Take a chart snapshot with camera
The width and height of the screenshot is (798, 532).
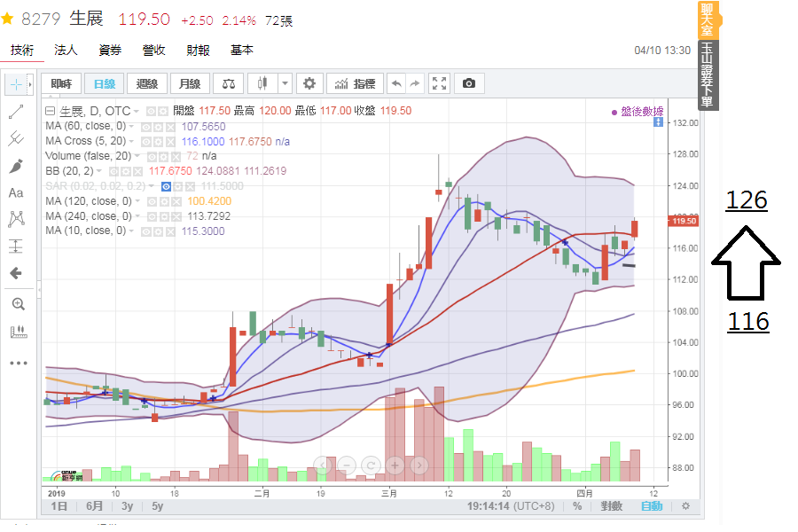[469, 83]
